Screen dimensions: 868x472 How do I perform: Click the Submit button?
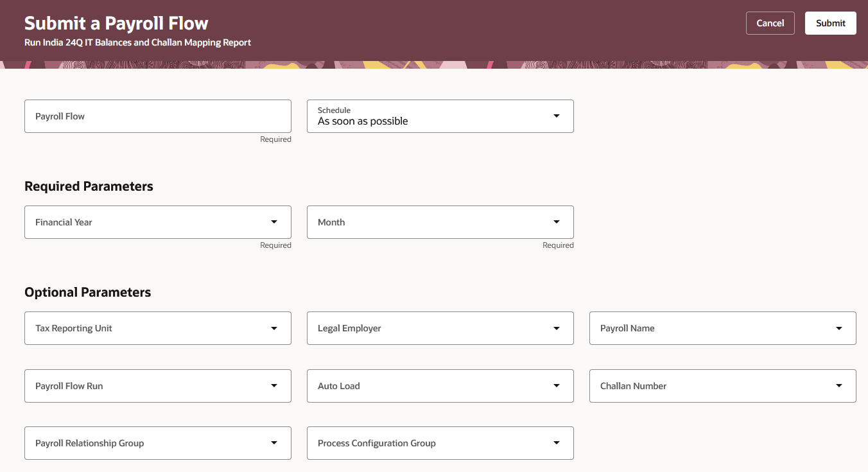[830, 23]
